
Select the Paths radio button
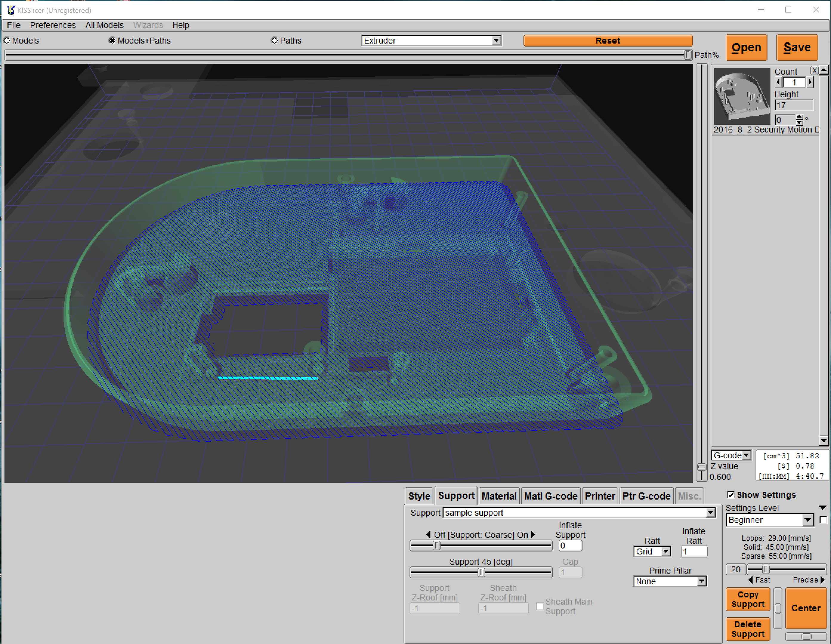tap(274, 40)
